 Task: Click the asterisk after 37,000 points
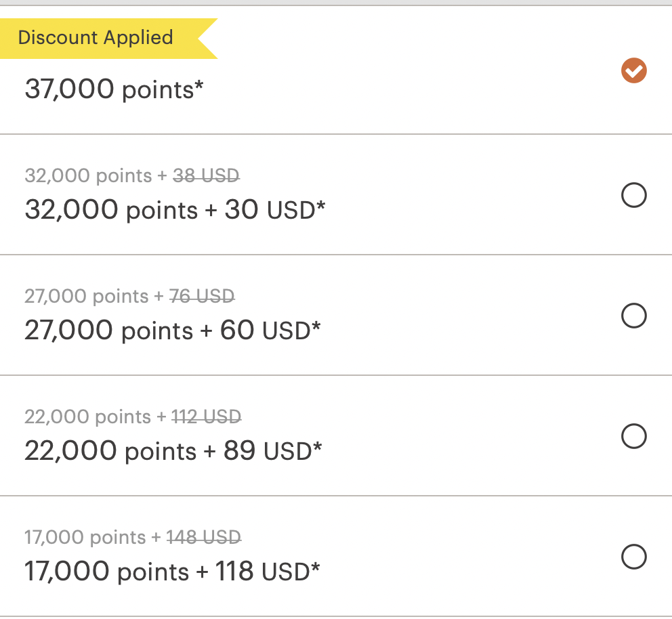pos(199,85)
